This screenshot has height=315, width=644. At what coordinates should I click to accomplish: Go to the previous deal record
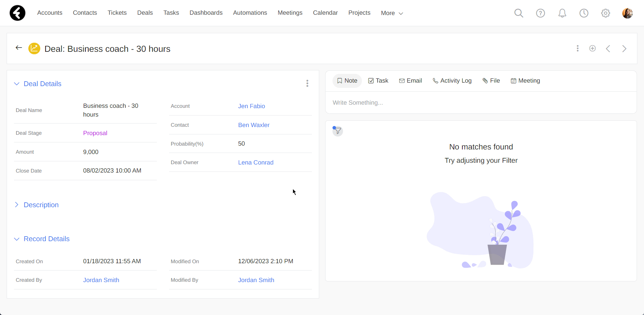coord(608,49)
